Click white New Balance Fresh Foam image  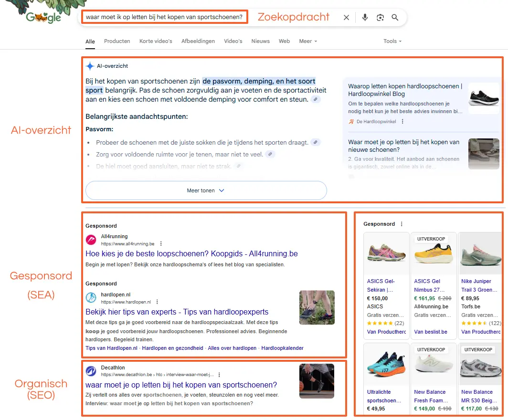(x=434, y=364)
